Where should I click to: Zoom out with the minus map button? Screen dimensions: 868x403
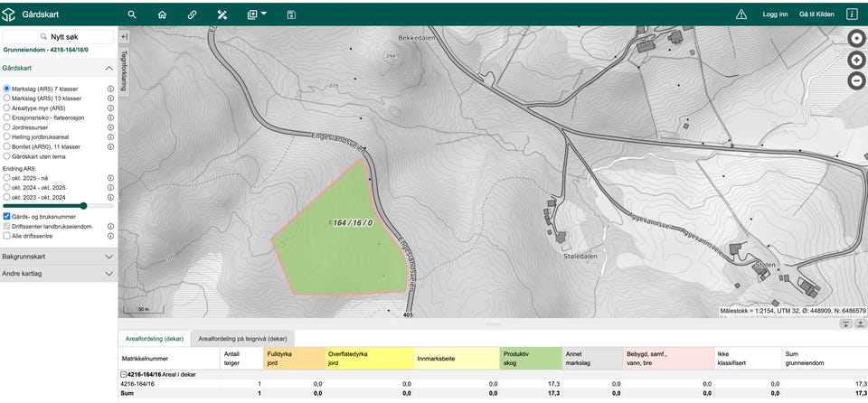click(x=856, y=80)
